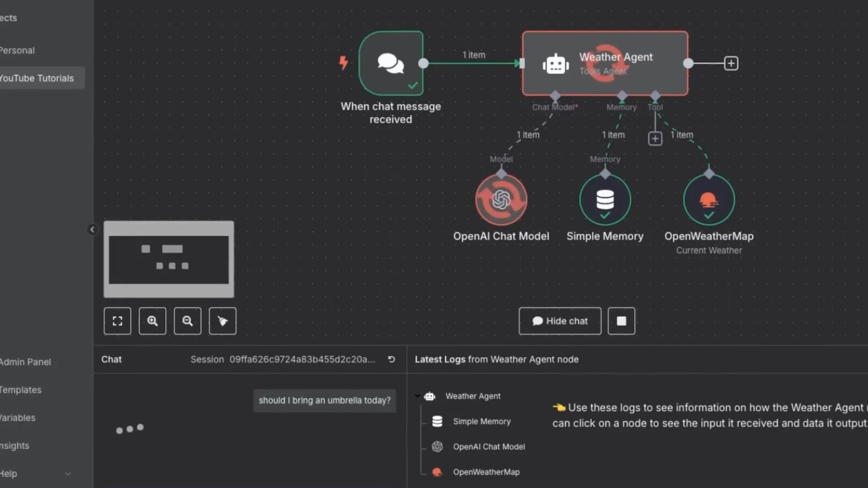Image resolution: width=868 pixels, height=488 pixels.
Task: Click Tool connector diamond on Weather Agent
Action: pyautogui.click(x=655, y=95)
